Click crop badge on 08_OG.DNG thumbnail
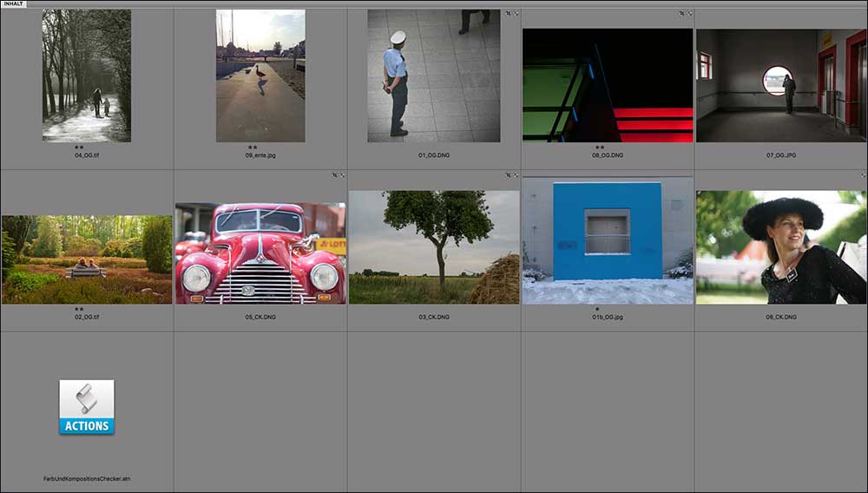Viewport: 868px width, 493px height. [682, 13]
